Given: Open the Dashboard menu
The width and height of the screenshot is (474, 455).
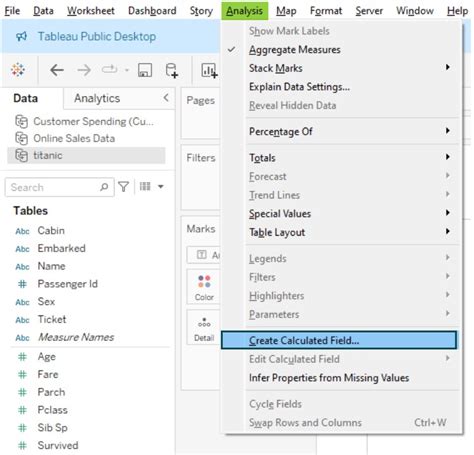Looking at the screenshot, I should point(152,11).
